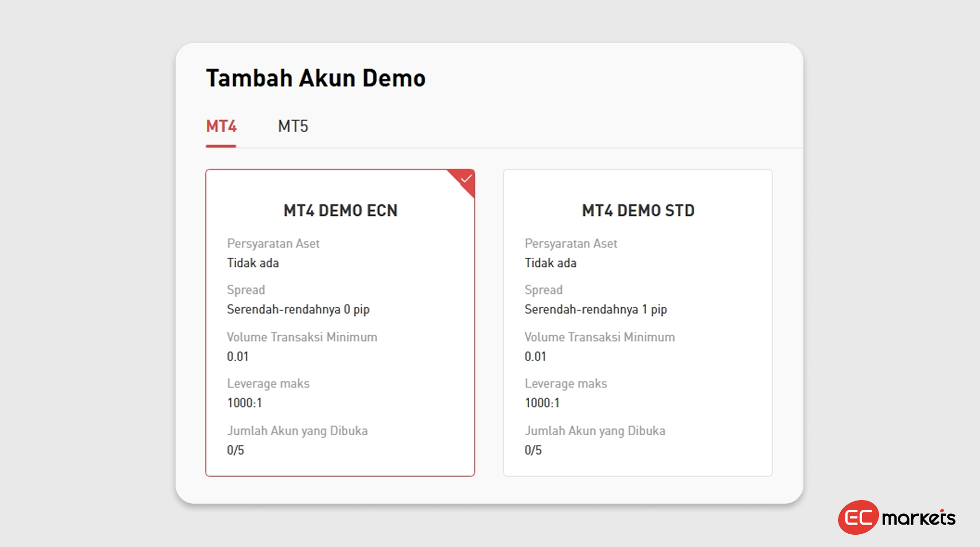
Task: Click Spread label in ECN card
Action: [246, 290]
